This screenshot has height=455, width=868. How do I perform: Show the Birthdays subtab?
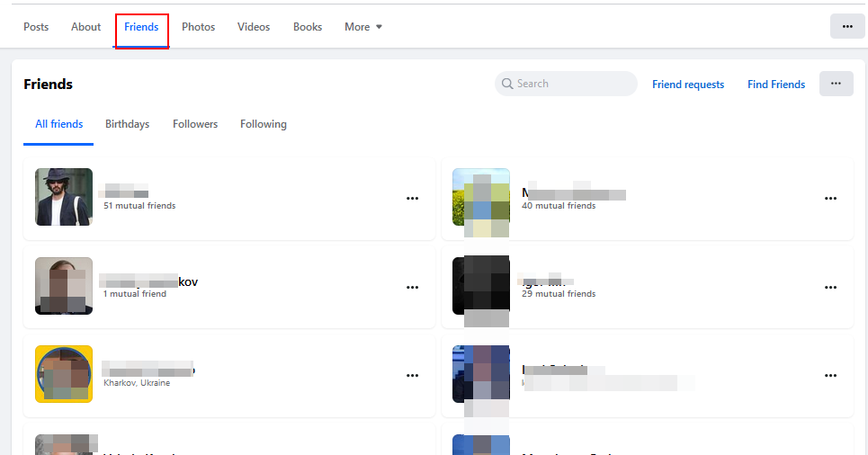pyautogui.click(x=128, y=124)
